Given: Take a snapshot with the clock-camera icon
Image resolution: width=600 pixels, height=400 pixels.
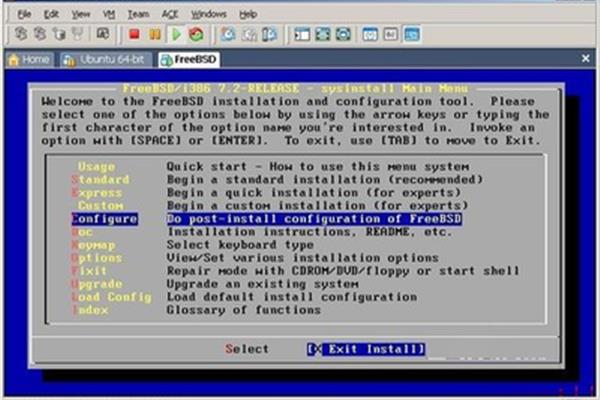Looking at the screenshot, I should pos(228,34).
